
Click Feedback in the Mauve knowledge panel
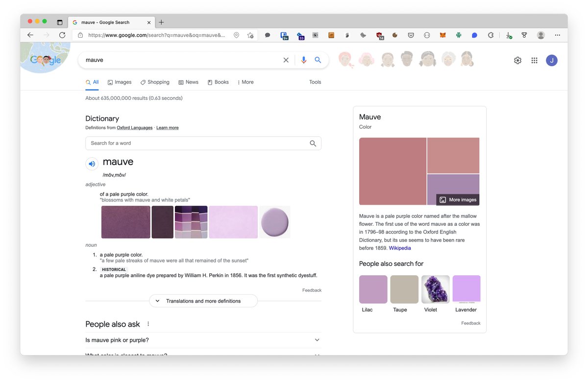[471, 323]
